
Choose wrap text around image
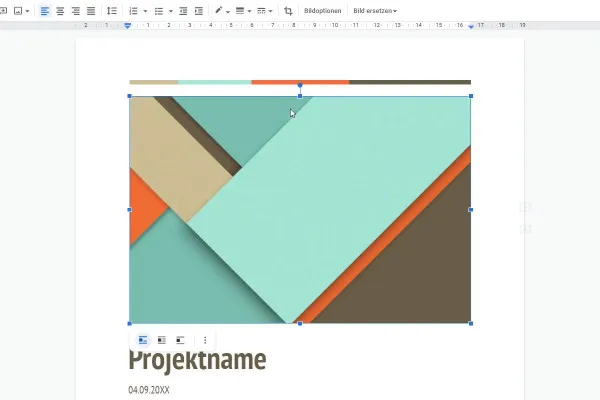161,340
